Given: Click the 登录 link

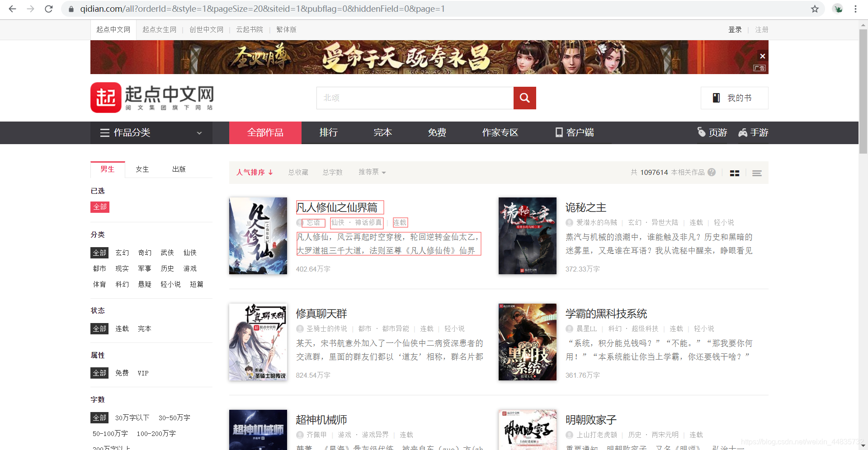Looking at the screenshot, I should point(735,29).
